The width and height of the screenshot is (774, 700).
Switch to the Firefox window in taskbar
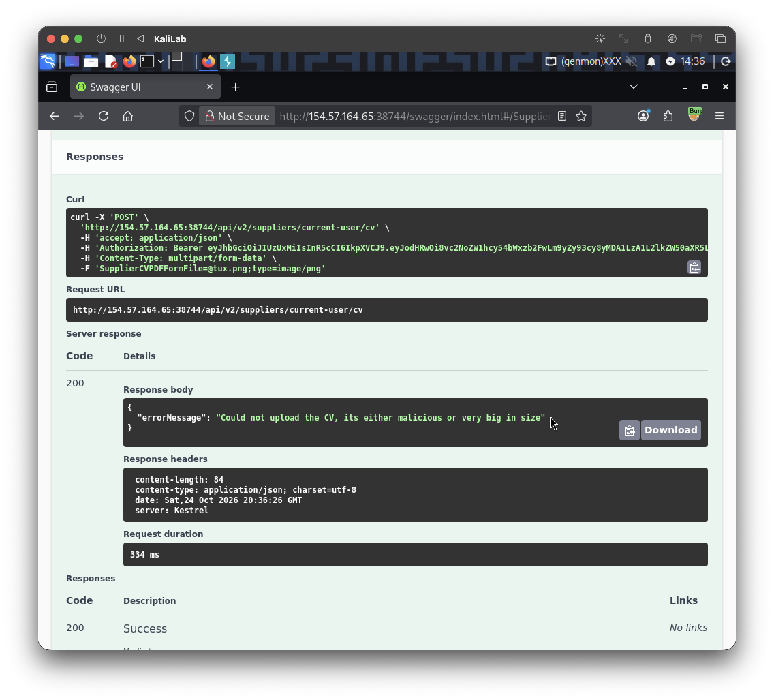(208, 61)
